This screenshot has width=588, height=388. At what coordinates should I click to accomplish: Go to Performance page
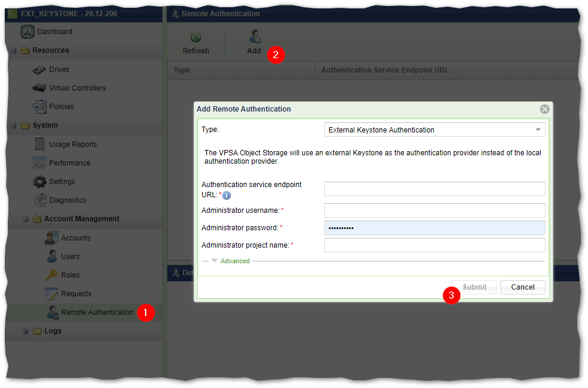click(x=70, y=163)
